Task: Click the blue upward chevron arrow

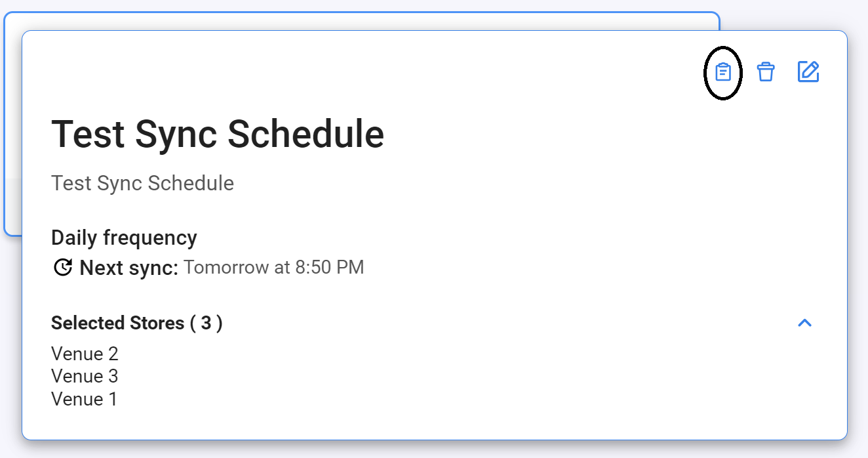Action: (806, 322)
